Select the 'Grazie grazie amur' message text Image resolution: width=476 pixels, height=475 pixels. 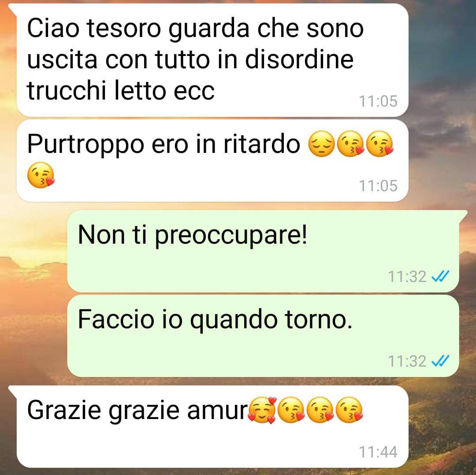pyautogui.click(x=138, y=410)
